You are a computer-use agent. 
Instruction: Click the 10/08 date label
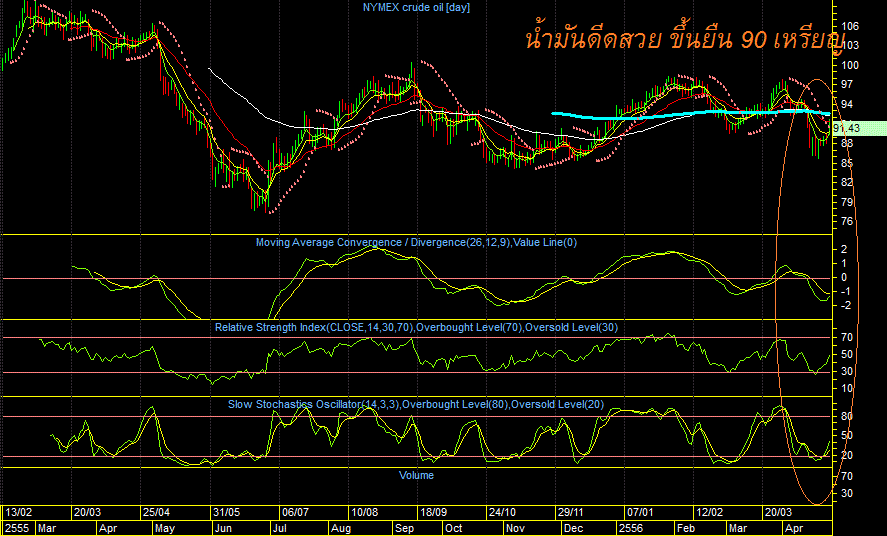[364, 512]
